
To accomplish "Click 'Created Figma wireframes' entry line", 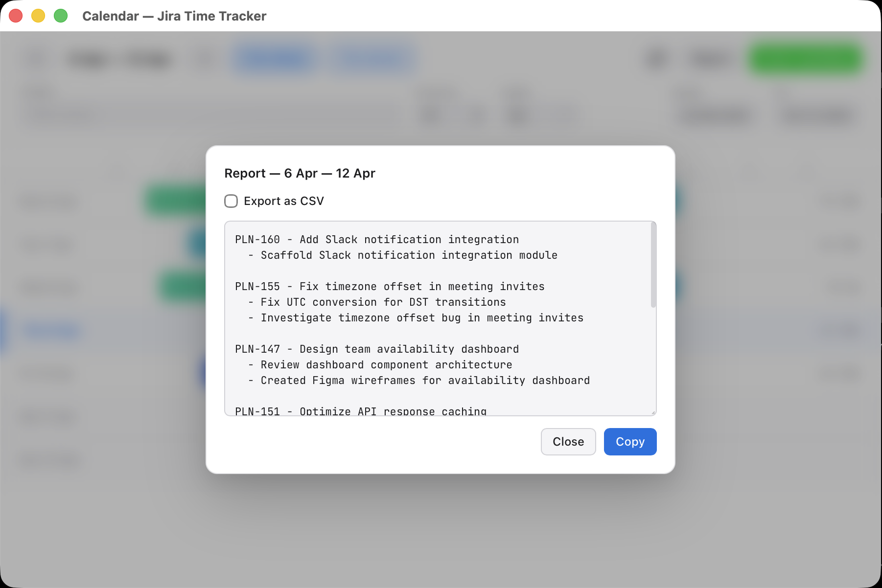I will click(x=425, y=381).
